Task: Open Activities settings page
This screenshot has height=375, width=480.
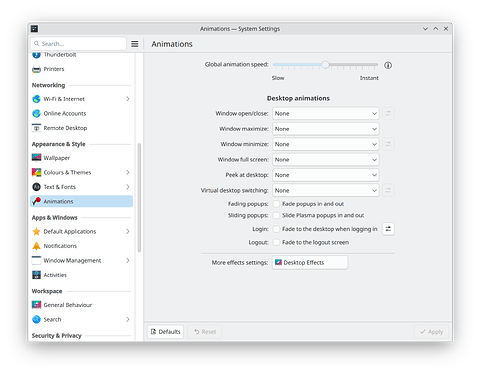Action: pyautogui.click(x=81, y=275)
